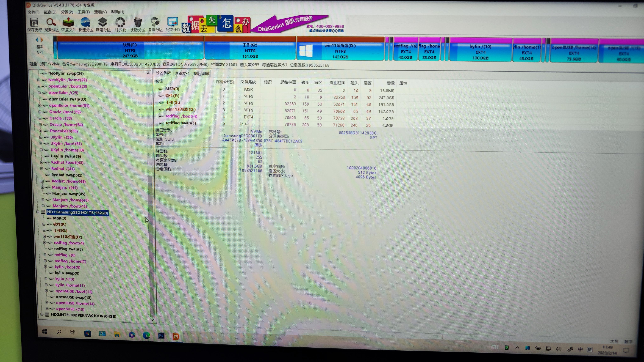Open the View (查看) menu
The height and width of the screenshot is (362, 644).
100,12
